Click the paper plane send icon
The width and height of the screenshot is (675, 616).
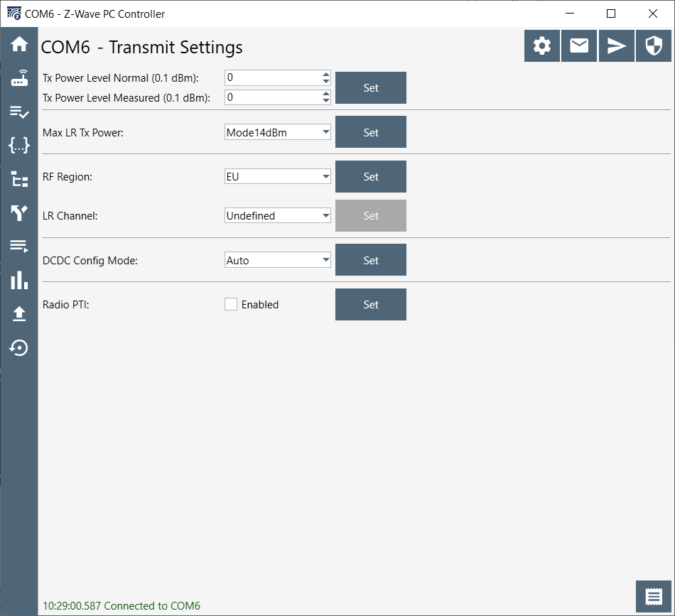tap(617, 46)
